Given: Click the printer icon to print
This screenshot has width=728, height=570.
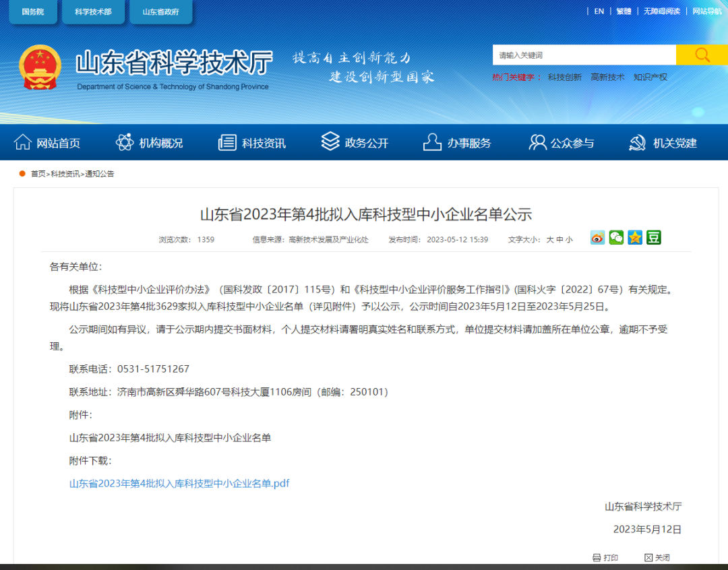Looking at the screenshot, I should (x=597, y=558).
